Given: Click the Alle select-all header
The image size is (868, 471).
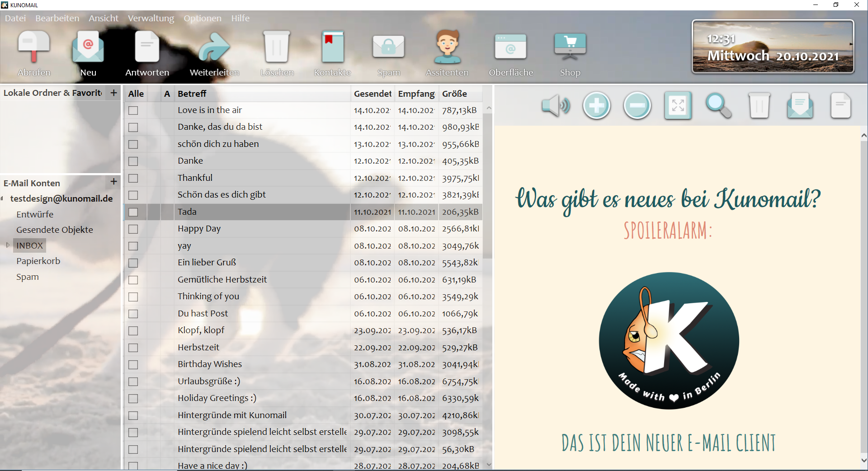Looking at the screenshot, I should 136,94.
